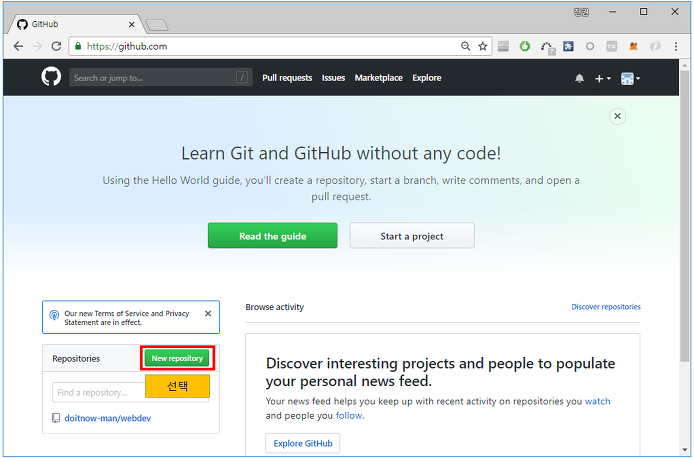This screenshot has height=458, width=694.
Task: Close the Terms of Service notice
Action: [x=208, y=313]
